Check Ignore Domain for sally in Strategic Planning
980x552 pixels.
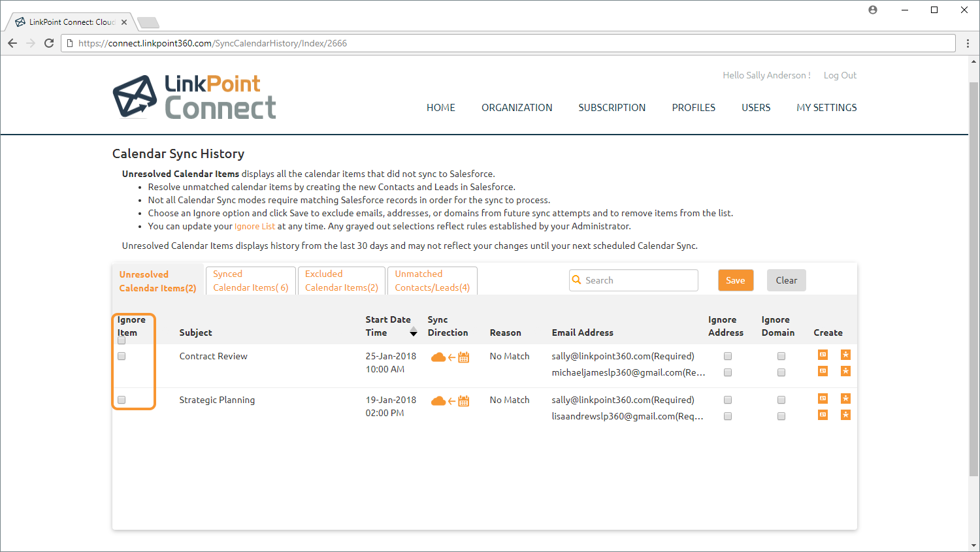781,400
